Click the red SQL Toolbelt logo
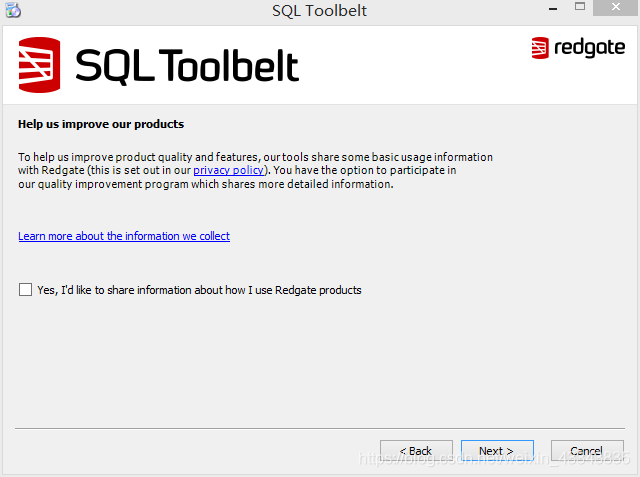Image resolution: width=640 pixels, height=477 pixels. pyautogui.click(x=39, y=65)
